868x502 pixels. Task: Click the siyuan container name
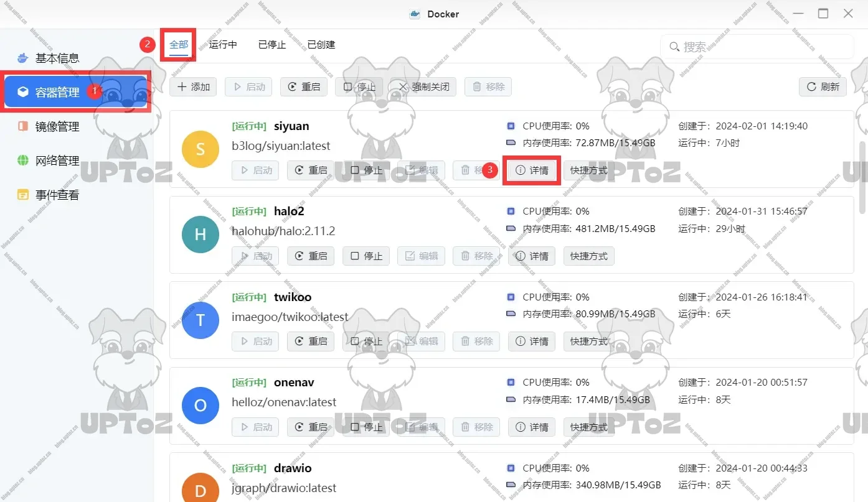291,126
